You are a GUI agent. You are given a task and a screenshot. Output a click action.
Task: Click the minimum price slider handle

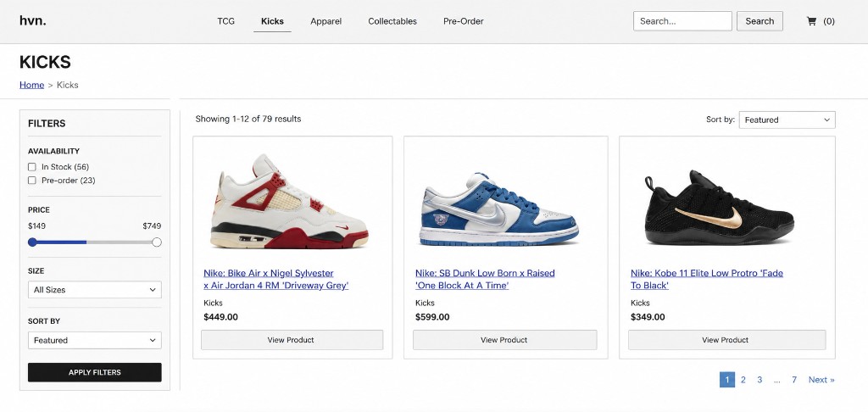32,242
